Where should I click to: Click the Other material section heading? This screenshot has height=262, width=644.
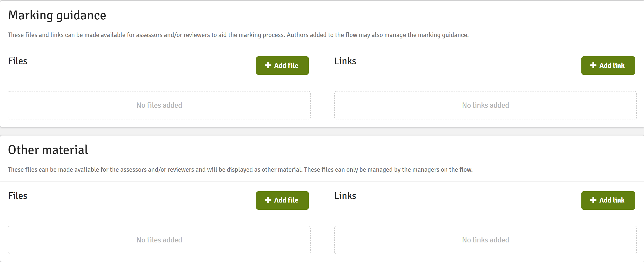(48, 150)
